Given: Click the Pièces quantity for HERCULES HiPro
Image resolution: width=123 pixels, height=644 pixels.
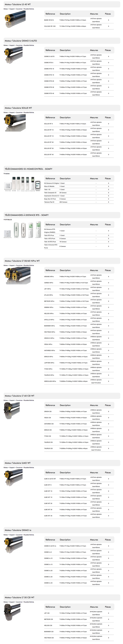Looking at the screenshot, I should 108,382.
